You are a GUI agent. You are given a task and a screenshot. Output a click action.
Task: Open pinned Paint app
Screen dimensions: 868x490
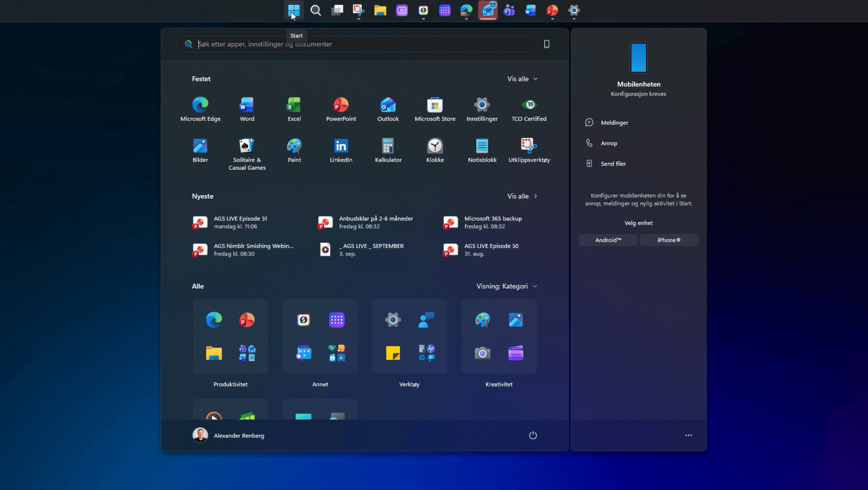294,151
